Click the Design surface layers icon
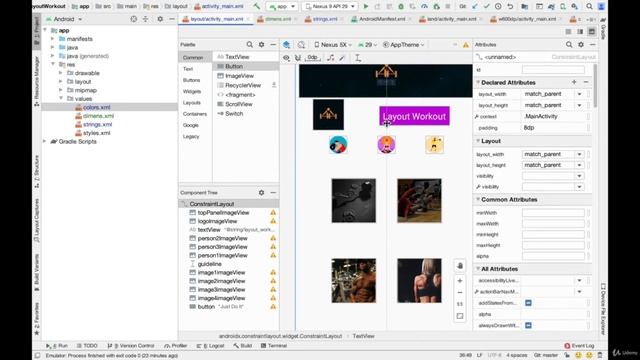Screen dimensions: 640x360 (x=287, y=45)
